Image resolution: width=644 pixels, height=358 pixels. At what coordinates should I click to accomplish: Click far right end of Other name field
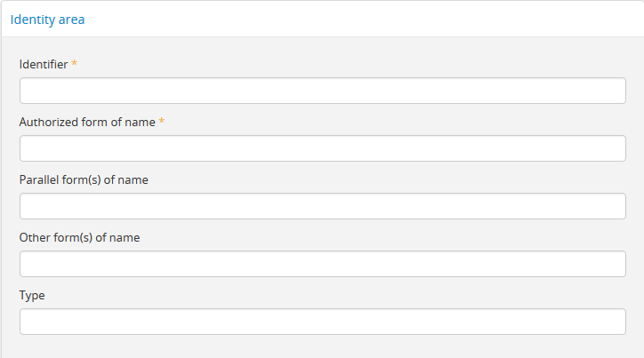coord(618,264)
